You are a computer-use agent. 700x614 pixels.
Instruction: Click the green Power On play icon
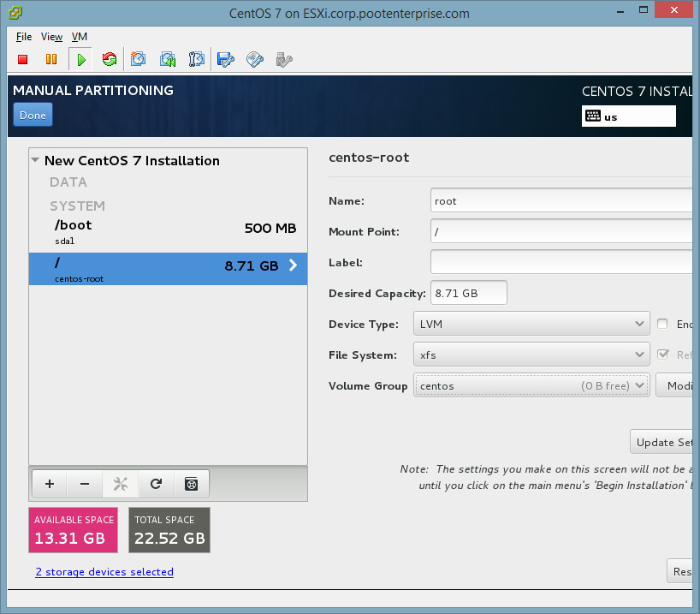[x=80, y=59]
